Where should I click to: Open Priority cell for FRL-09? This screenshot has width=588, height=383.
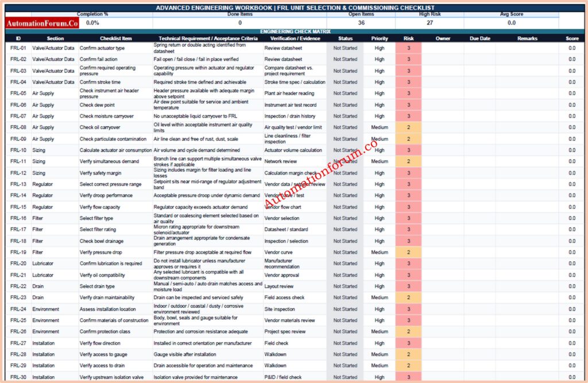click(x=380, y=139)
